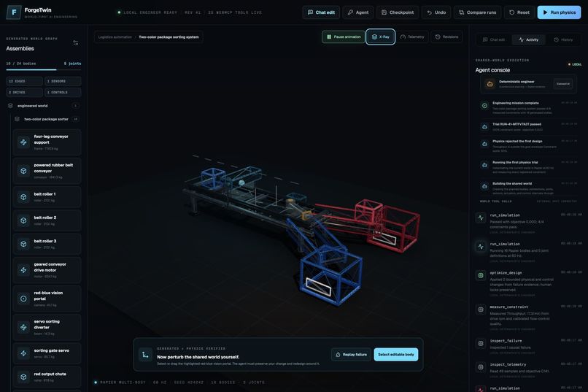Image resolution: width=588 pixels, height=392 pixels.
Task: Click the geared conveyor drive motor icon
Action: point(23,270)
